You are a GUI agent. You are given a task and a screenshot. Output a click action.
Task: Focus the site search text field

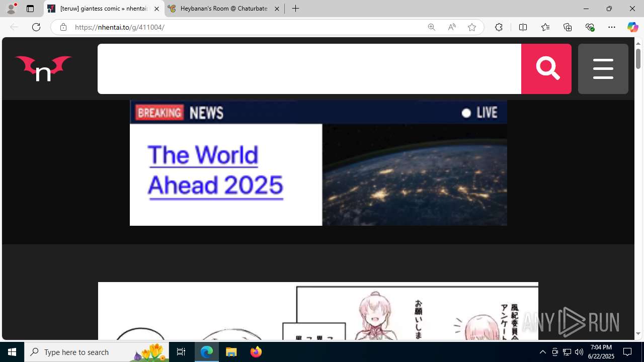click(x=309, y=69)
